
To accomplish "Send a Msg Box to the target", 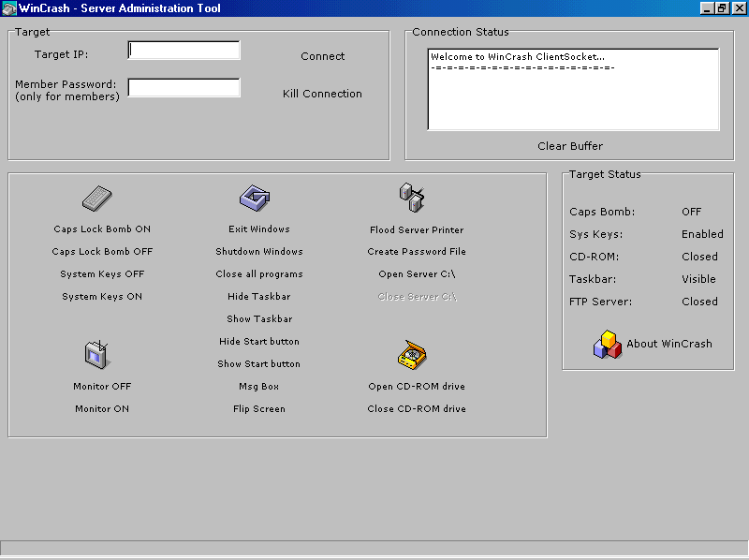I will point(258,386).
